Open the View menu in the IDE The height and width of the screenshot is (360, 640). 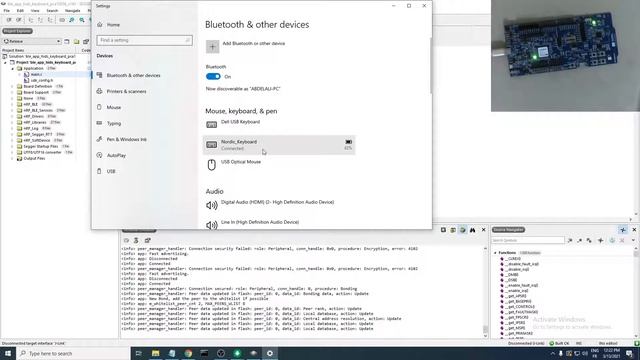click(x=35, y=10)
